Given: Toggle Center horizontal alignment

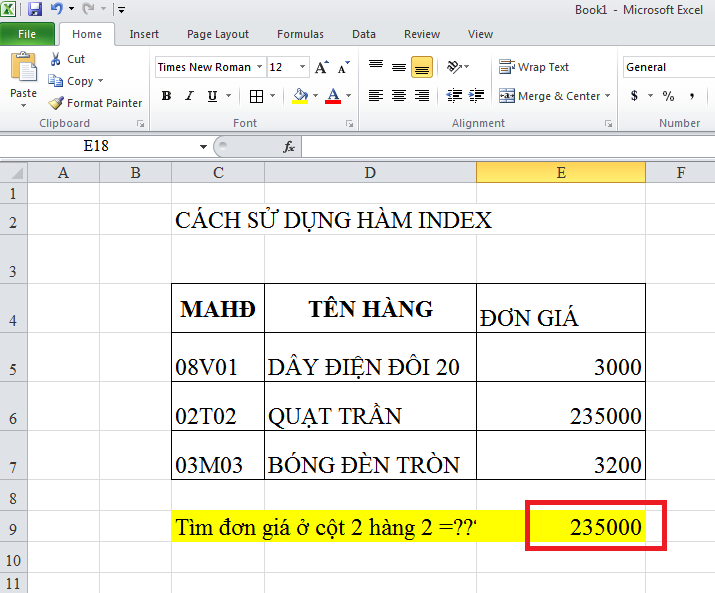Looking at the screenshot, I should click(x=399, y=95).
